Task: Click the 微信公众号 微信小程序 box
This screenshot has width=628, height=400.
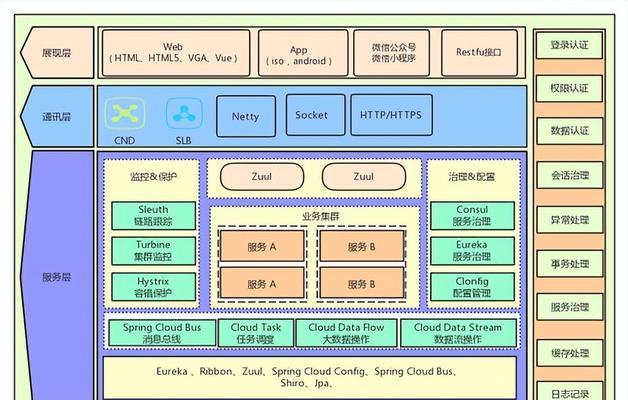Action: 392,53
